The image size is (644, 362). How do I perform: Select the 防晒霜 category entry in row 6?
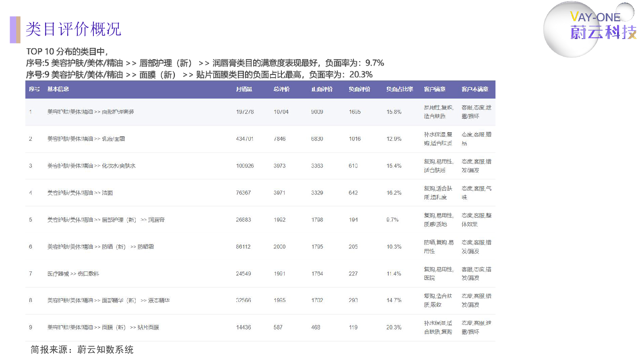[x=101, y=247]
